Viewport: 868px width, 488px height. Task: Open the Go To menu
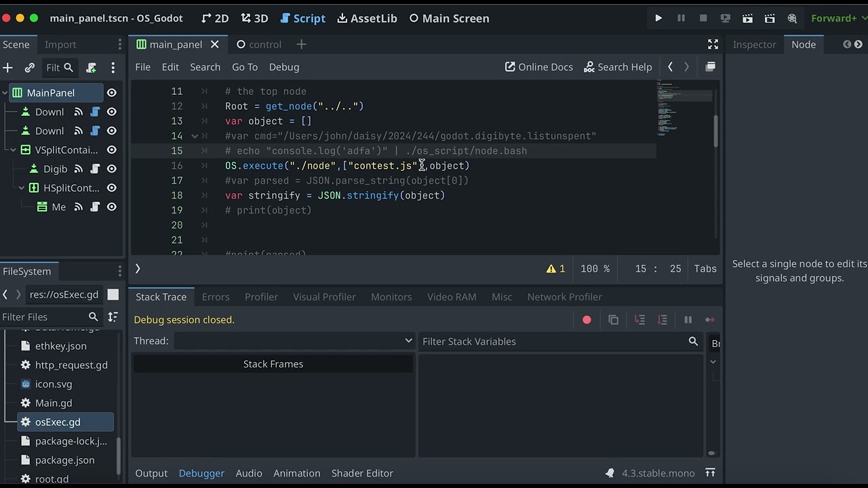245,67
